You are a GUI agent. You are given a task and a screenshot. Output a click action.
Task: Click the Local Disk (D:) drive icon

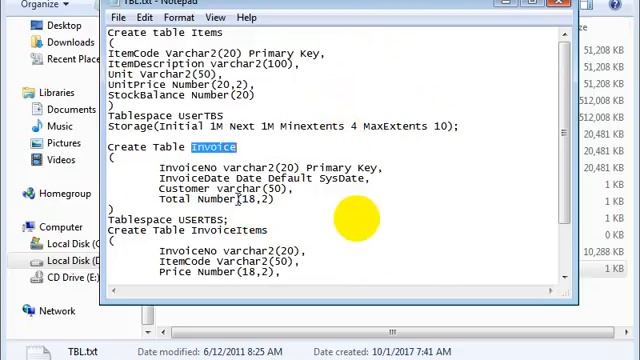37,261
